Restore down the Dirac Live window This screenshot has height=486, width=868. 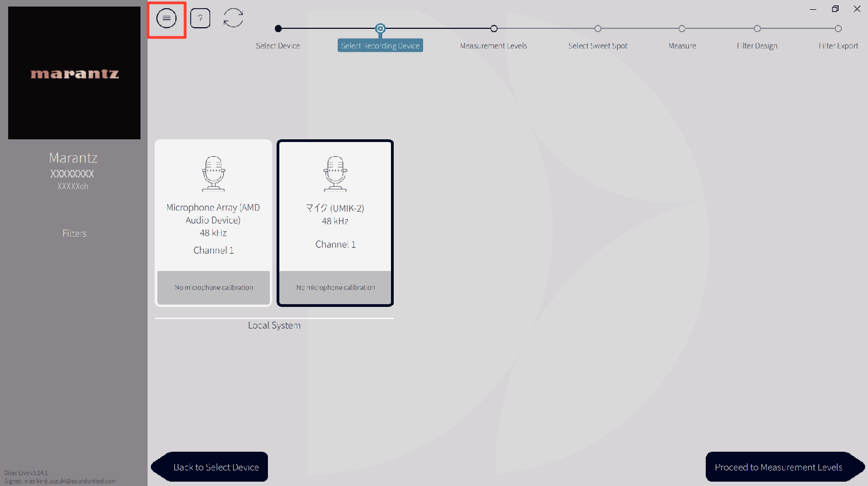pyautogui.click(x=835, y=9)
